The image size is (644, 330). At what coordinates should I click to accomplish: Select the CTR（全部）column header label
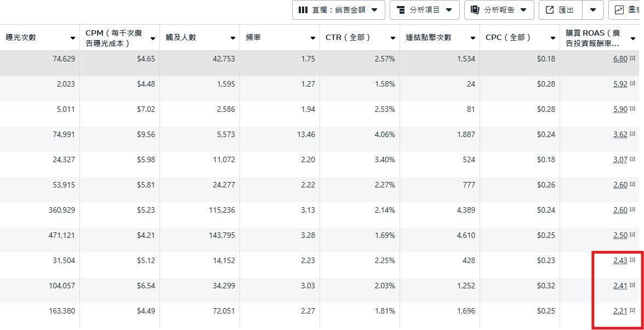[348, 38]
